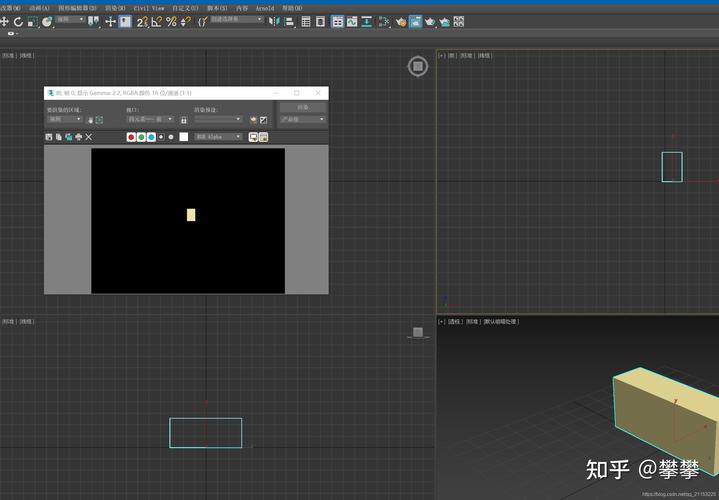Click the Render button in frame window
Image resolution: width=719 pixels, height=500 pixels.
pyautogui.click(x=302, y=106)
